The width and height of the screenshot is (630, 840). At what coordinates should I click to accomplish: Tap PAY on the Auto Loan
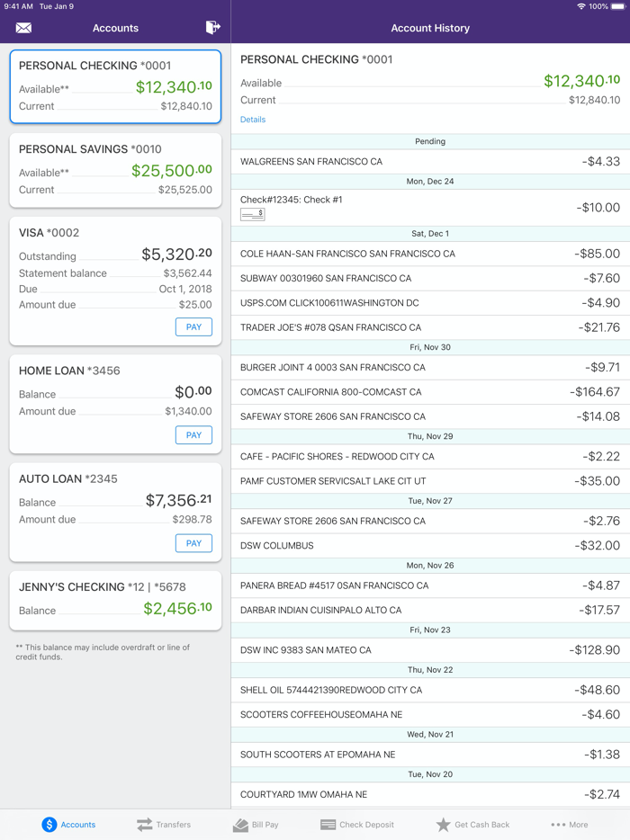[x=193, y=542]
